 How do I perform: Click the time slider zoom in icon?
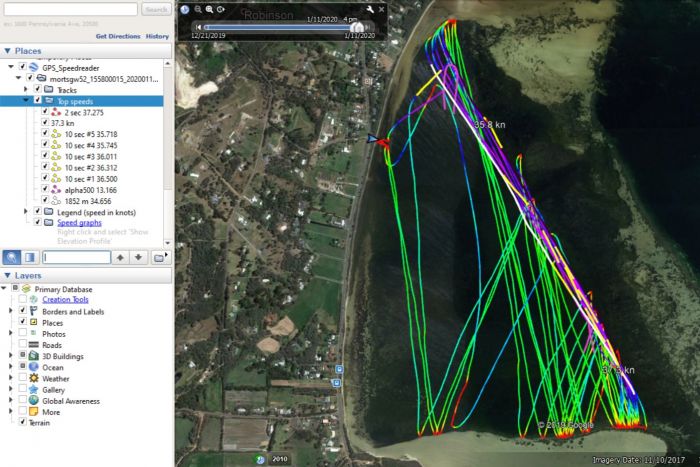209,9
